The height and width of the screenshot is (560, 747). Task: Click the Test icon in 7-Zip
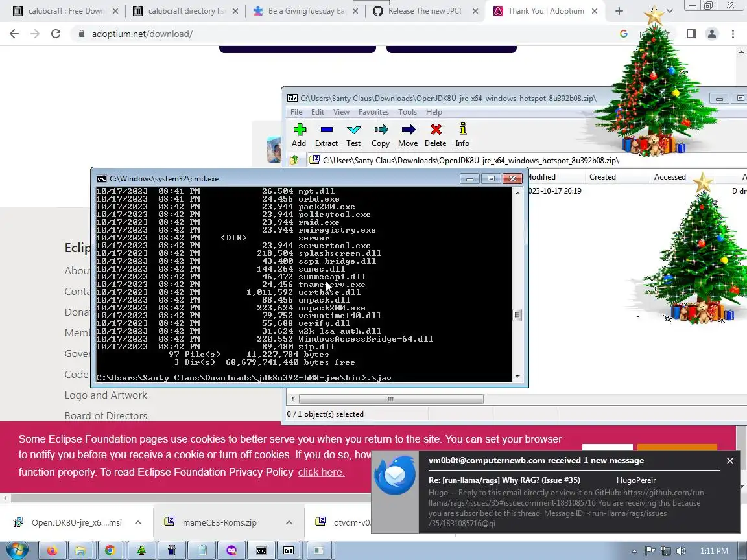[x=353, y=130]
